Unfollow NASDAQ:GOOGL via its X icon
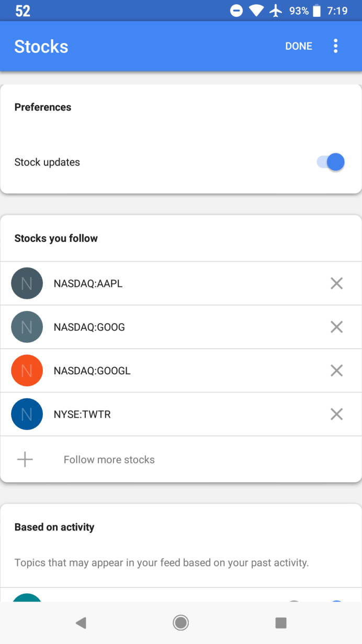This screenshot has height=644, width=362. pos(336,371)
